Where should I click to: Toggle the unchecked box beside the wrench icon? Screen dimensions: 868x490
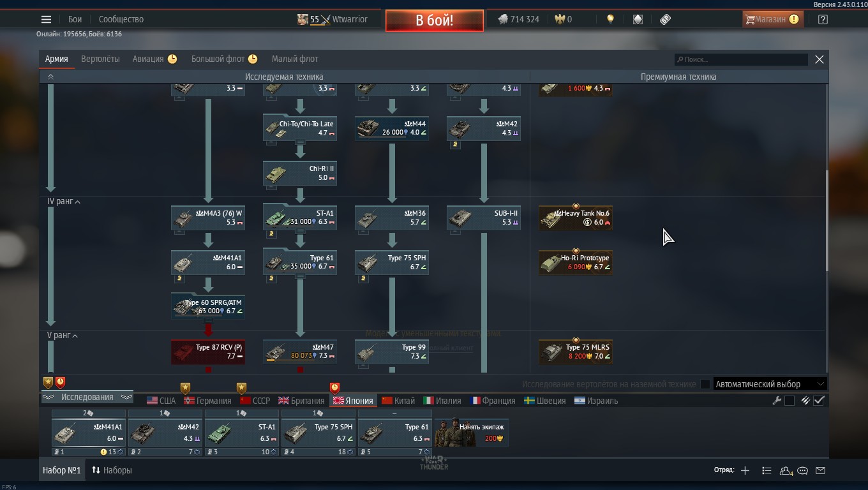coord(789,401)
